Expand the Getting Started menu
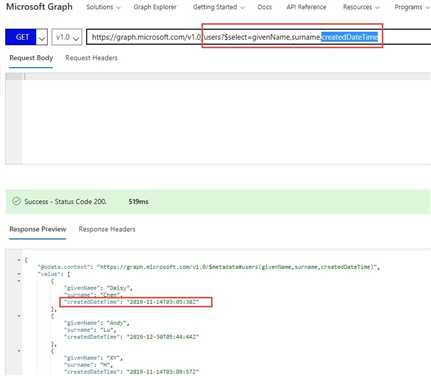 [219, 7]
